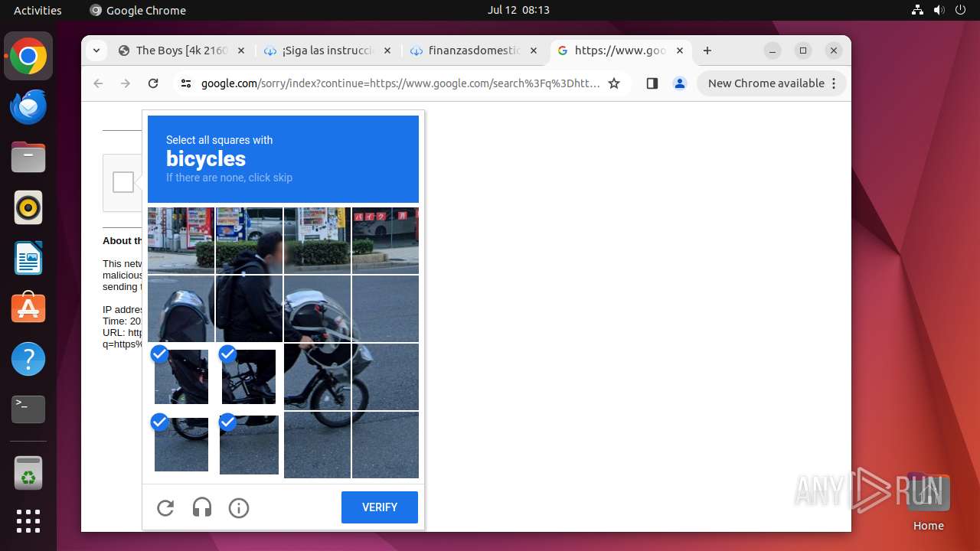Show Applications grid
980x551 pixels.
click(x=28, y=521)
